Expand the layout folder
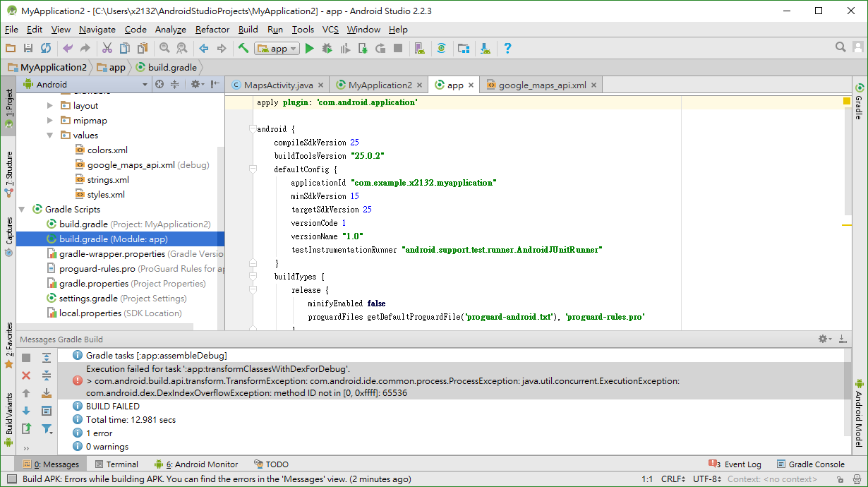Viewport: 868px width, 487px height. (50, 105)
